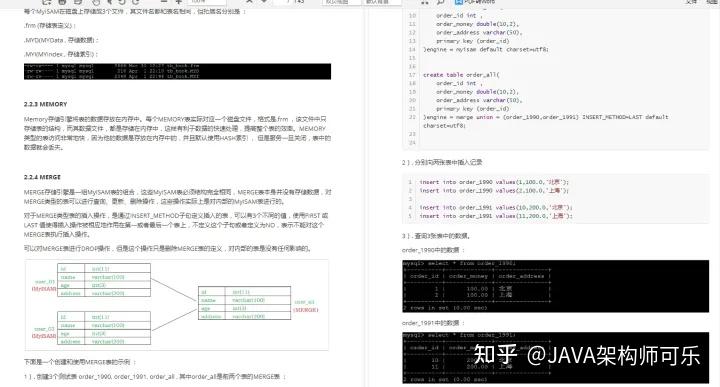Open the 文件 menu
720x387 pixels.
tap(692, 2)
